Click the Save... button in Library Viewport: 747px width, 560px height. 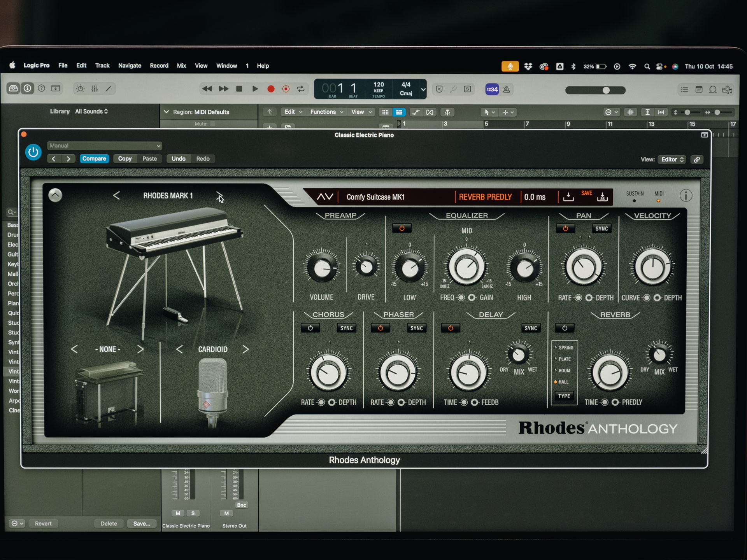pyautogui.click(x=141, y=523)
